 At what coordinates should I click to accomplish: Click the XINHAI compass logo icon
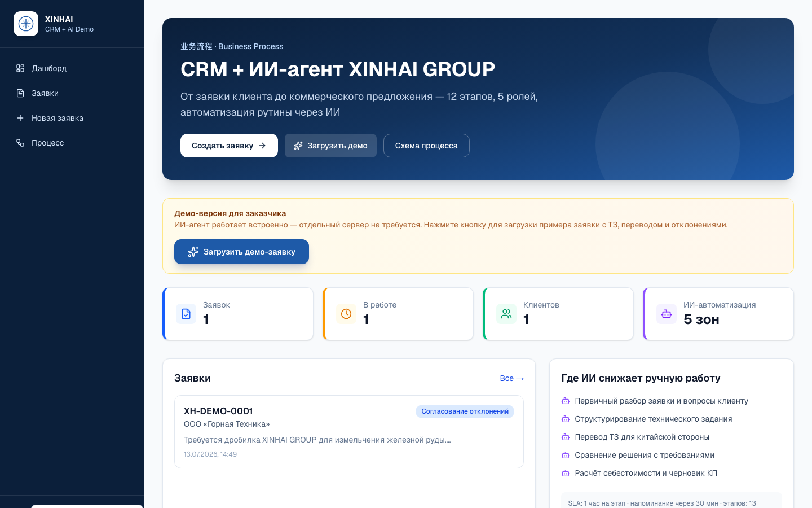tap(26, 24)
